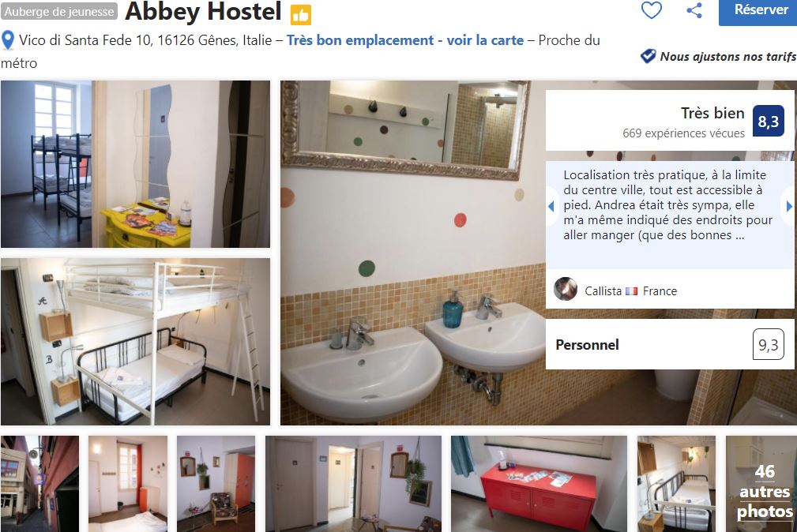Show next review with right arrow
The height and width of the screenshot is (532, 797).
(789, 206)
